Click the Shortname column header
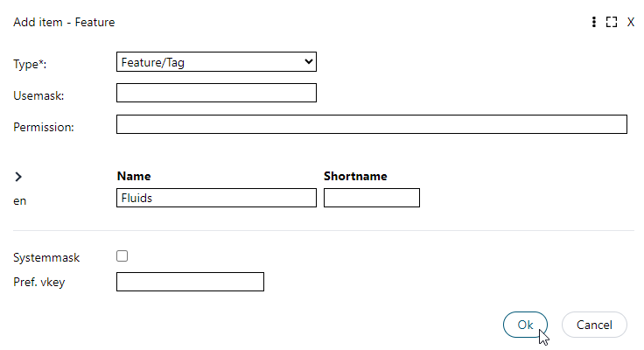 click(355, 176)
